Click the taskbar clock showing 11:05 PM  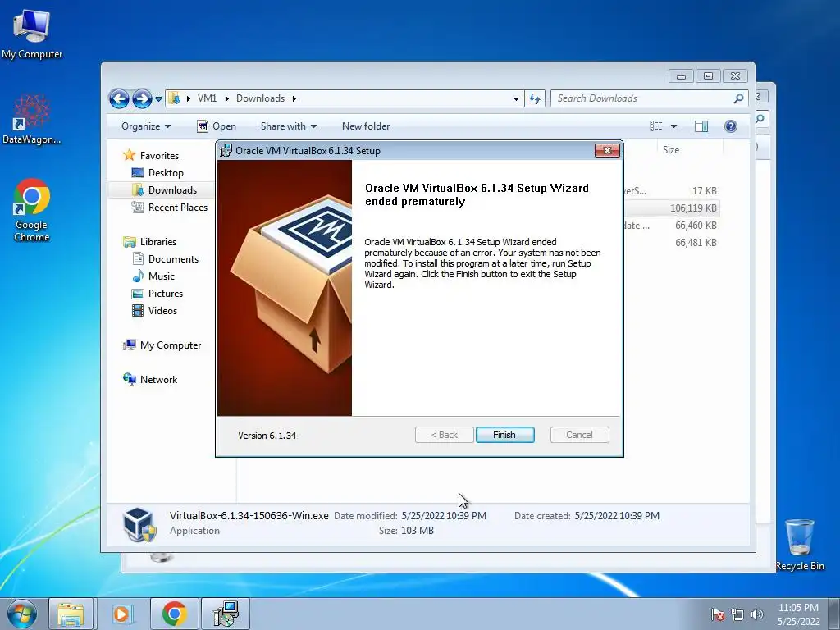tap(798, 614)
